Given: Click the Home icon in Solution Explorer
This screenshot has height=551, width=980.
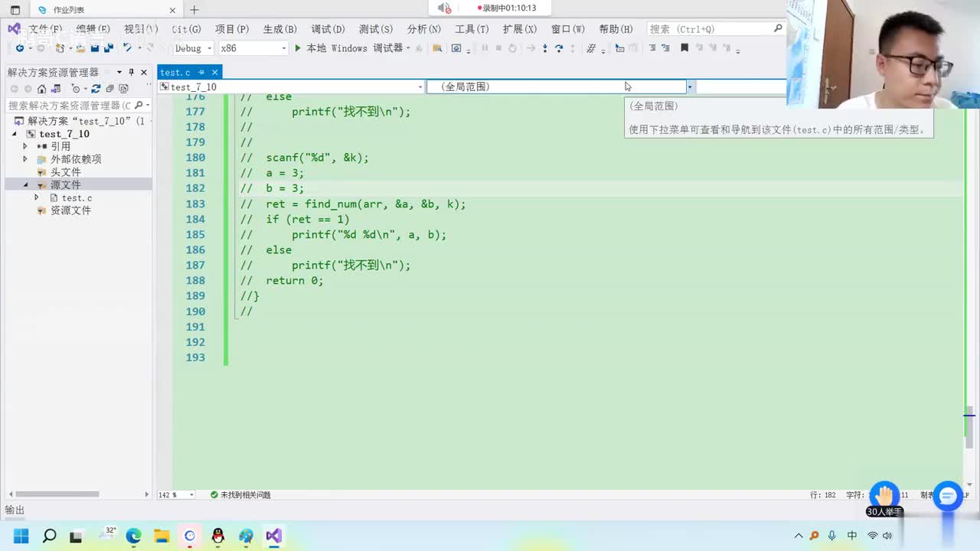Looking at the screenshot, I should pos(42,88).
